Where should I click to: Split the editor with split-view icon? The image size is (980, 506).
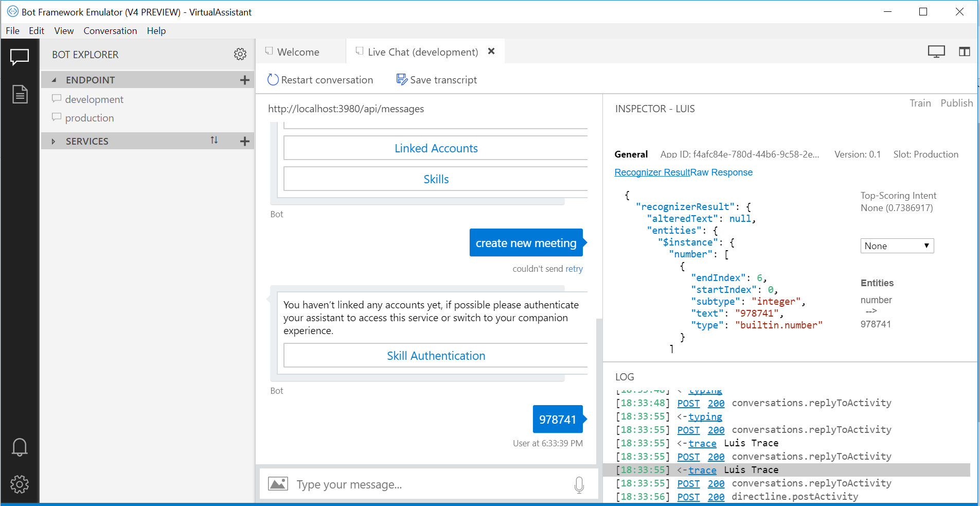965,51
